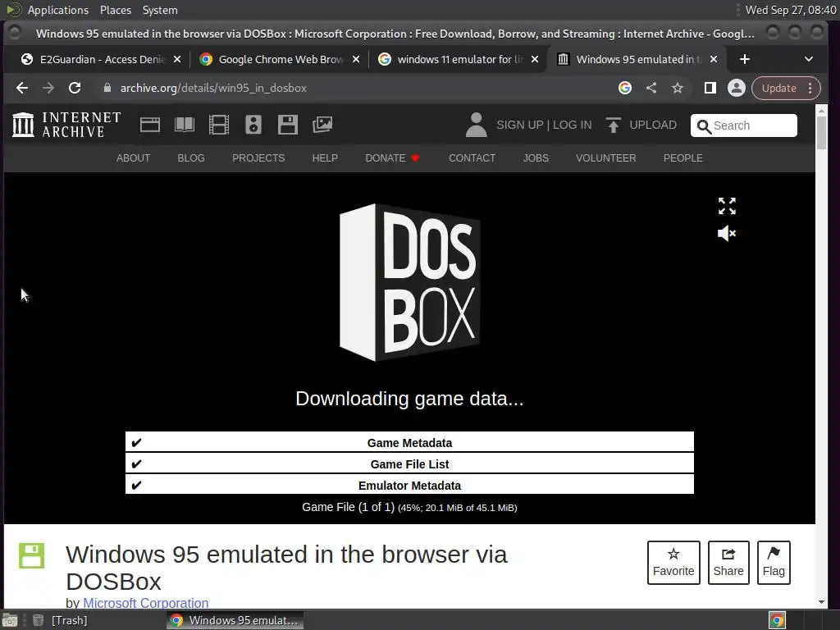Screen dimensions: 840x630
Task: Open the Internet Archive home logo
Action: click(66, 125)
